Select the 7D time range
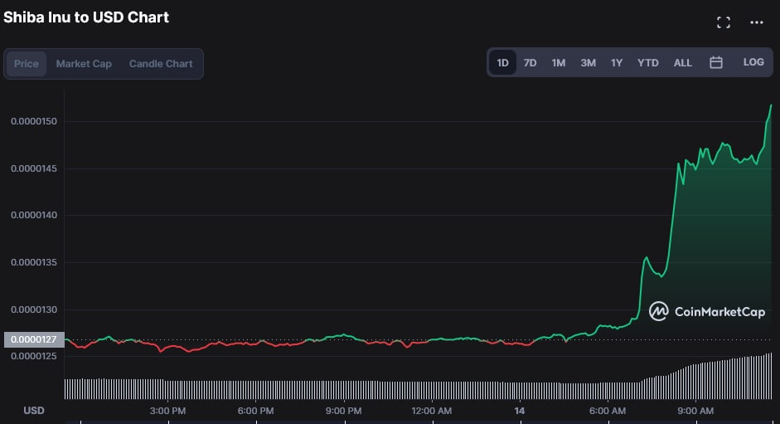780x424 pixels. click(530, 63)
